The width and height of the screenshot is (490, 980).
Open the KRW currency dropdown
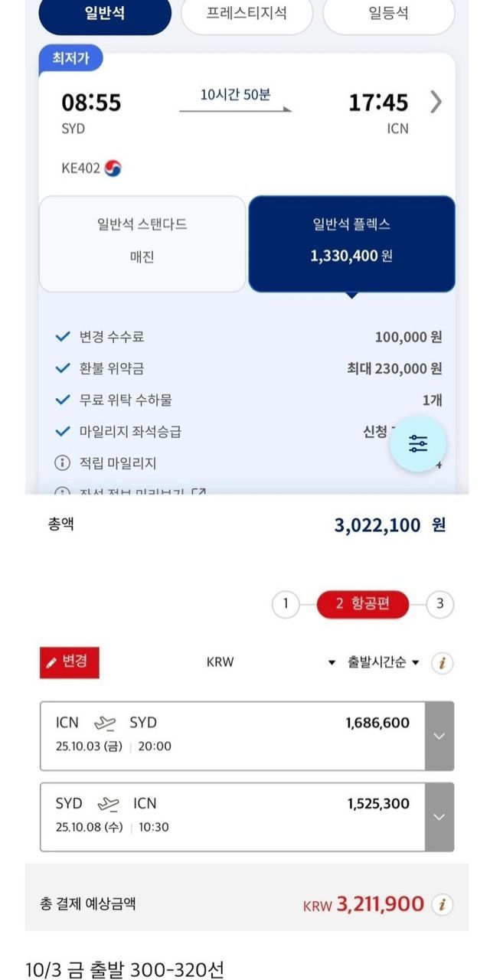coord(332,662)
